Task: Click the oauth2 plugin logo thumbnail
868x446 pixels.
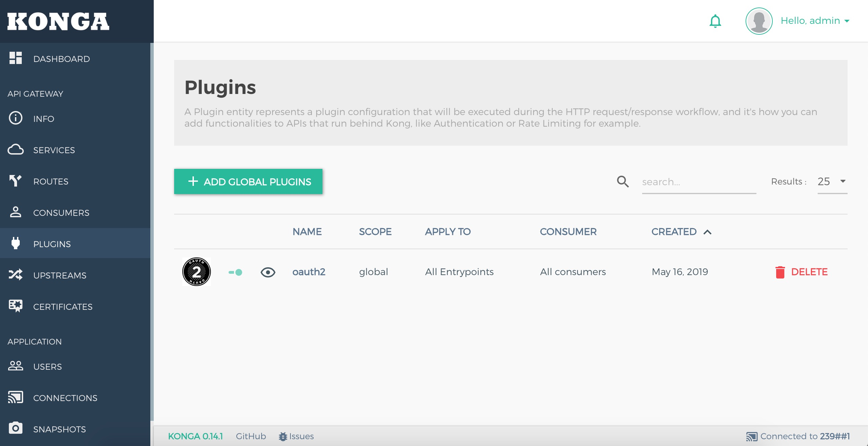Action: tap(196, 272)
